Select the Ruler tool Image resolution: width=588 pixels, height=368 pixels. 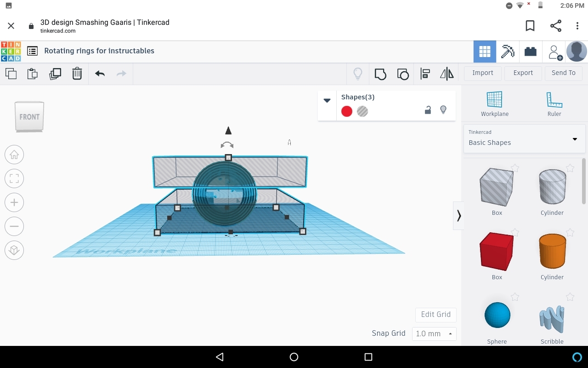554,104
